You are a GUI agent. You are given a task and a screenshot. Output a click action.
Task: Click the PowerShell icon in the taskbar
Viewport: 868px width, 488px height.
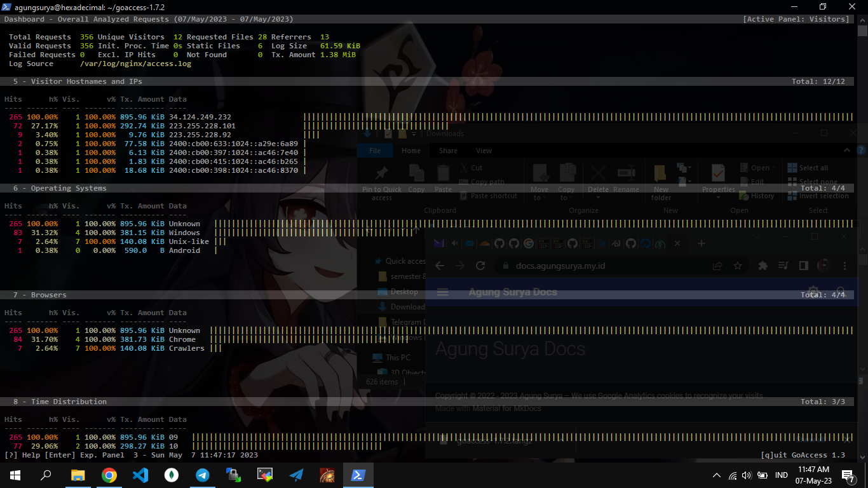358,475
